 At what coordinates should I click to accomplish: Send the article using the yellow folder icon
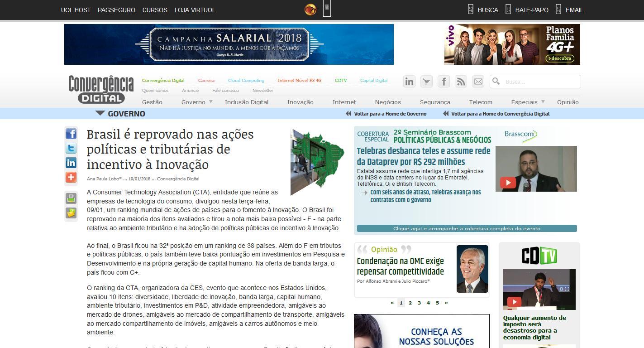(71, 213)
